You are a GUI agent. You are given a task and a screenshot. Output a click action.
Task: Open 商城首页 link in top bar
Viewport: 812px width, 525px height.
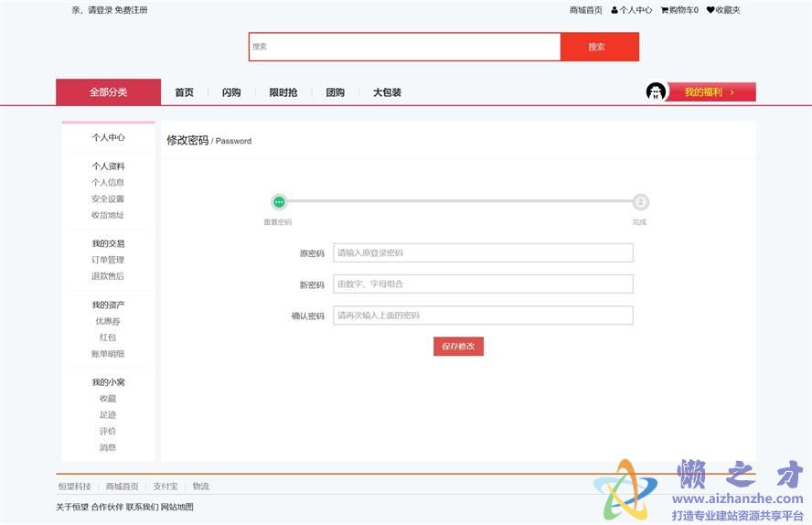(586, 10)
